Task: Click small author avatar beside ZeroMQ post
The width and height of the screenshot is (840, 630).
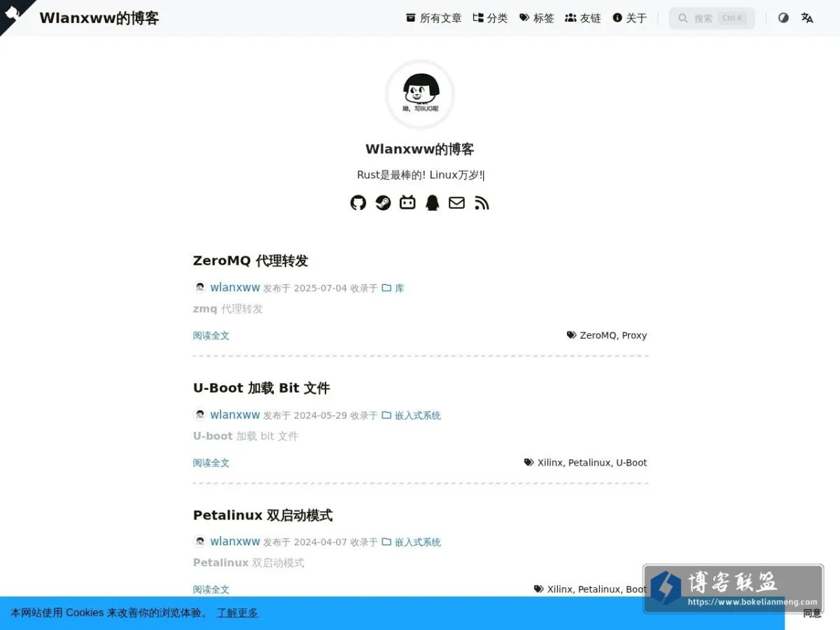Action: coord(199,287)
